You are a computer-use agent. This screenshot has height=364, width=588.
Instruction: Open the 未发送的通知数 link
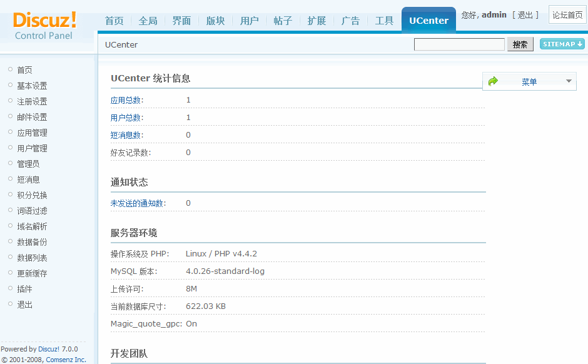(x=137, y=203)
